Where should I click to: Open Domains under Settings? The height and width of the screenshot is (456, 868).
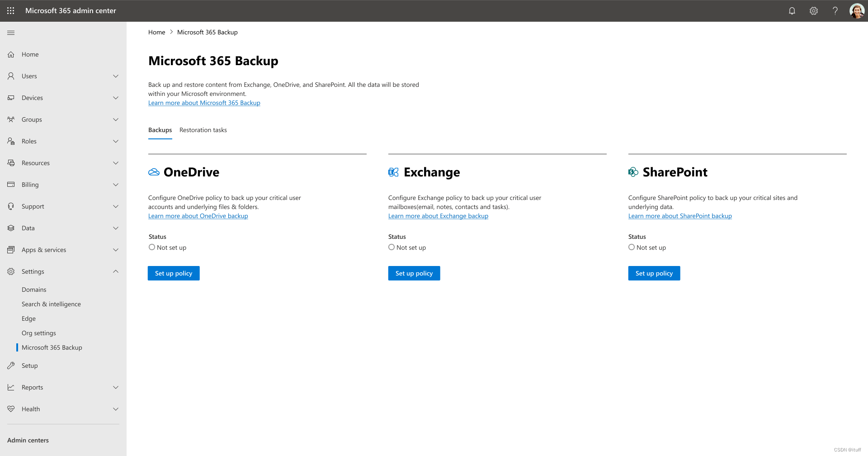click(x=34, y=290)
